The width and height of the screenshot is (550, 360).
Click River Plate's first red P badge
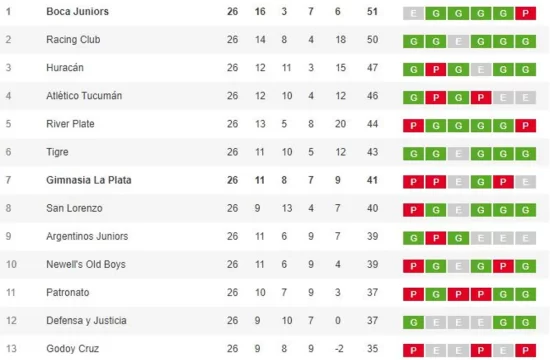(x=414, y=126)
